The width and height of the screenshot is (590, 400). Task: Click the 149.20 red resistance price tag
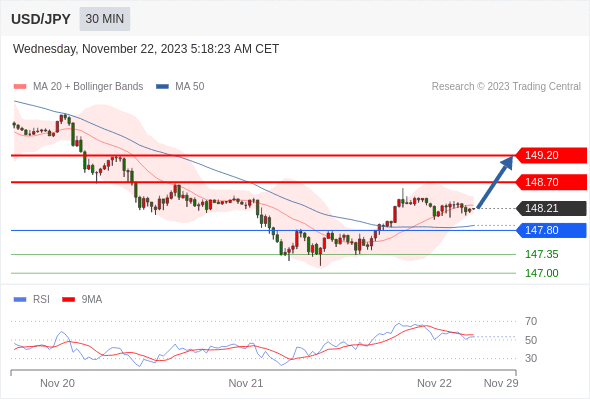pos(551,155)
